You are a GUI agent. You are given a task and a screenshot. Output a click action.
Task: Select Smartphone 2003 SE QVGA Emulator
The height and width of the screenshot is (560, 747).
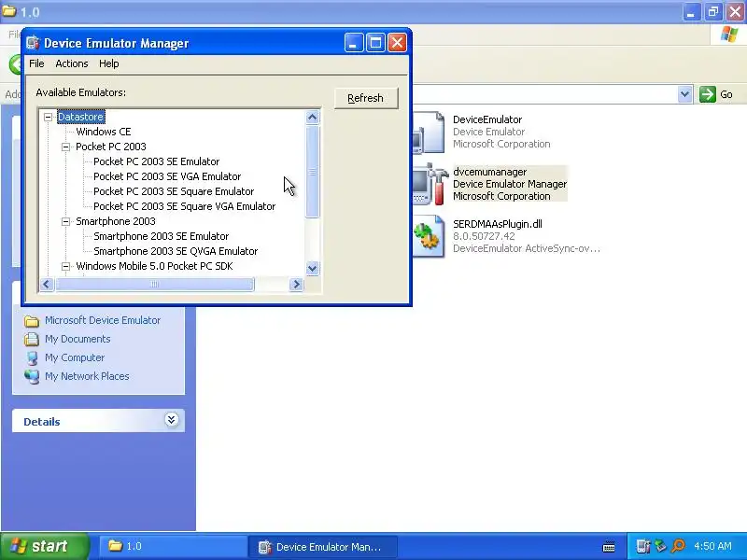click(x=176, y=251)
